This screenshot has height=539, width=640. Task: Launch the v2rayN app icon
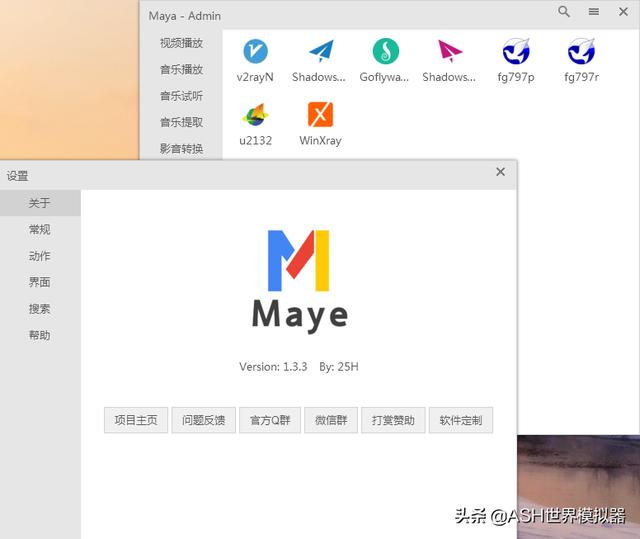click(x=255, y=52)
